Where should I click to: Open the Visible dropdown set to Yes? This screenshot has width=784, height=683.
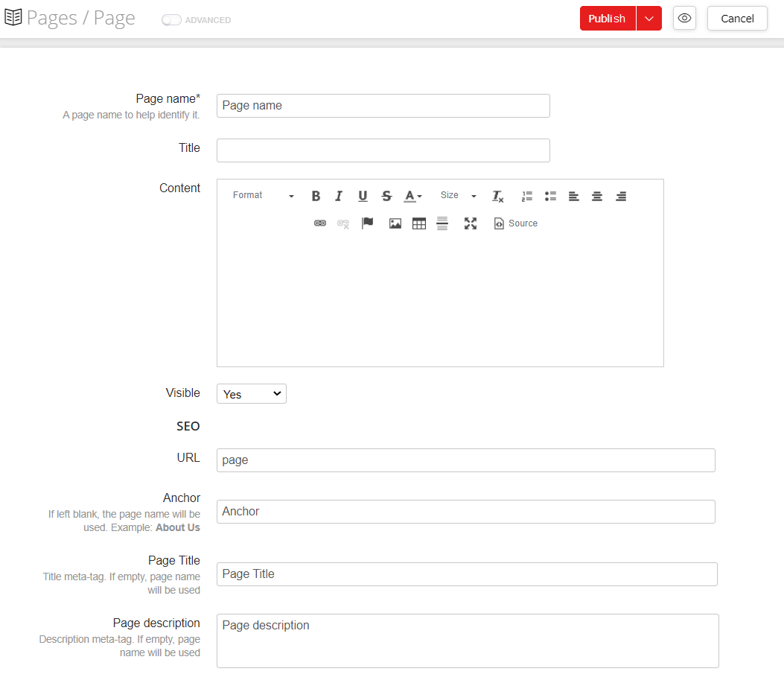point(251,393)
